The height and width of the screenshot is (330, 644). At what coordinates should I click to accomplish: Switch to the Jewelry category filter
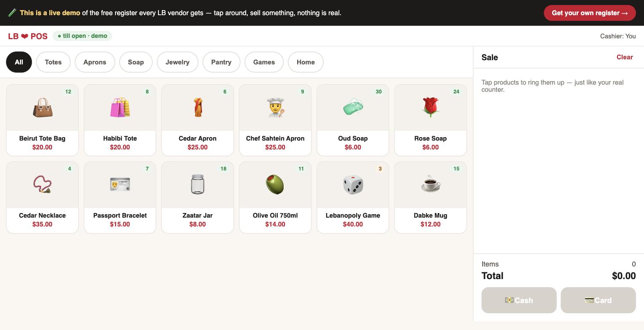click(x=177, y=62)
